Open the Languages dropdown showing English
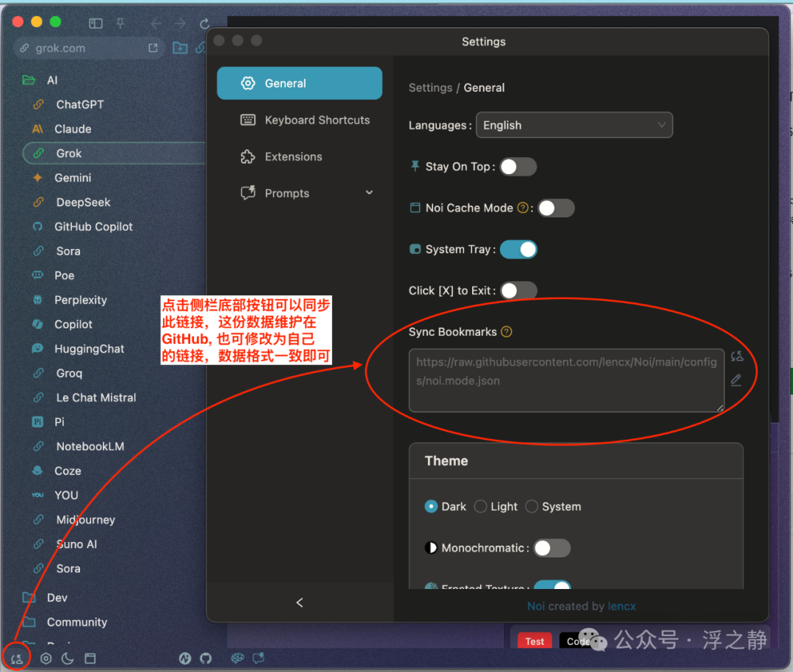 (x=574, y=125)
